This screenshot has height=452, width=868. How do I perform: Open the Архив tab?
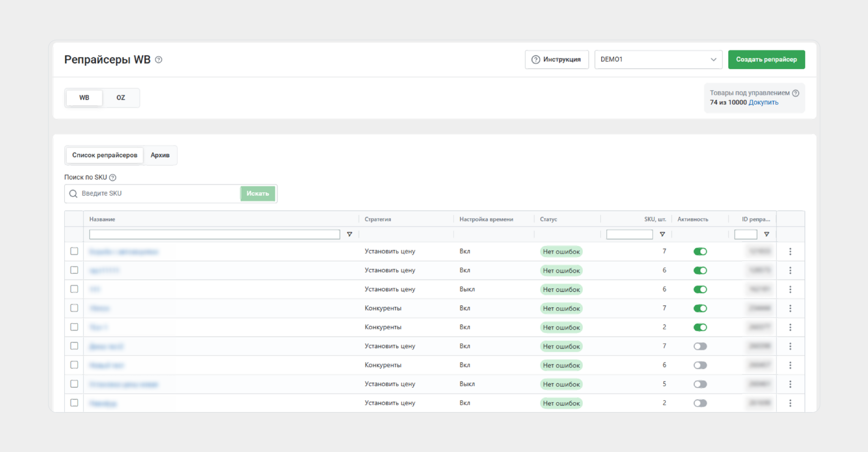[160, 155]
